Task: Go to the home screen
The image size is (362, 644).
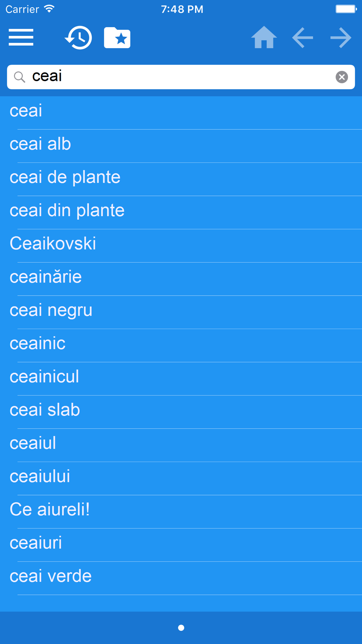Action: pyautogui.click(x=264, y=38)
